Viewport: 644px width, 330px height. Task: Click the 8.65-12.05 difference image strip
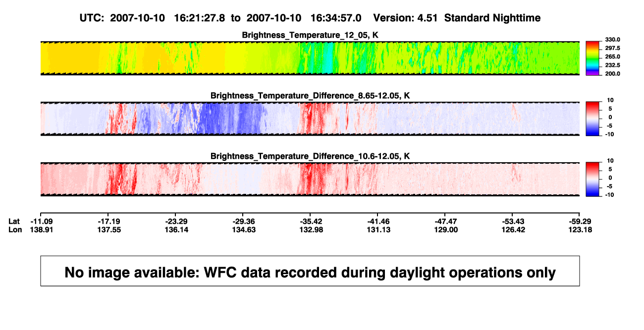point(310,119)
